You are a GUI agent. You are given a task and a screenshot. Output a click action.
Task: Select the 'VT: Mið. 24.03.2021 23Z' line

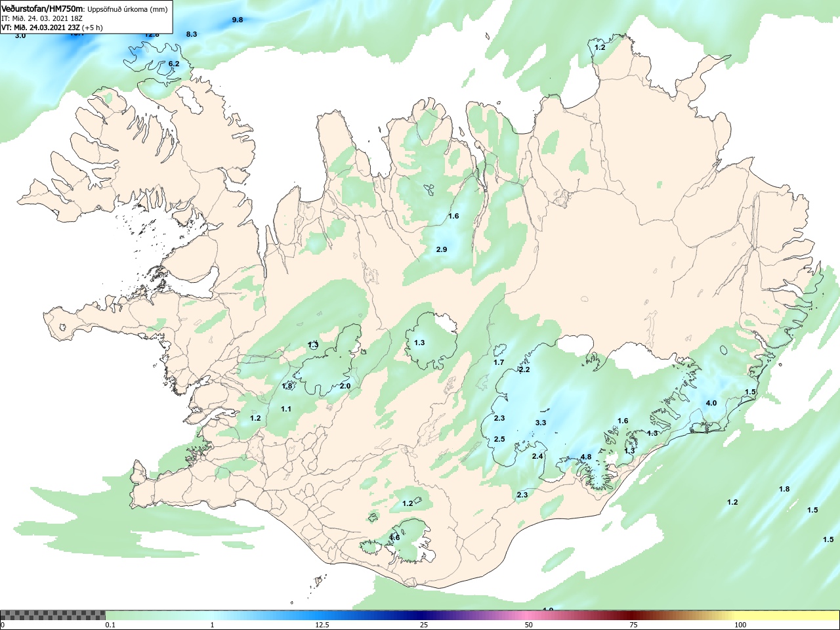(41, 28)
